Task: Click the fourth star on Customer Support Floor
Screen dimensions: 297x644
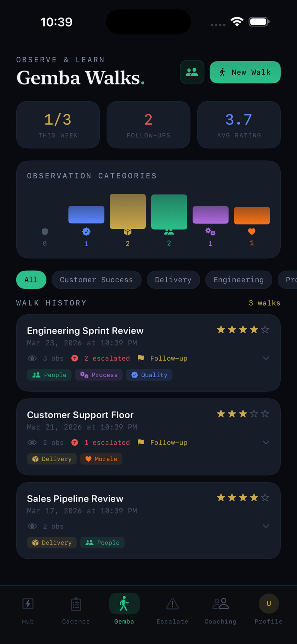Action: pyautogui.click(x=254, y=414)
